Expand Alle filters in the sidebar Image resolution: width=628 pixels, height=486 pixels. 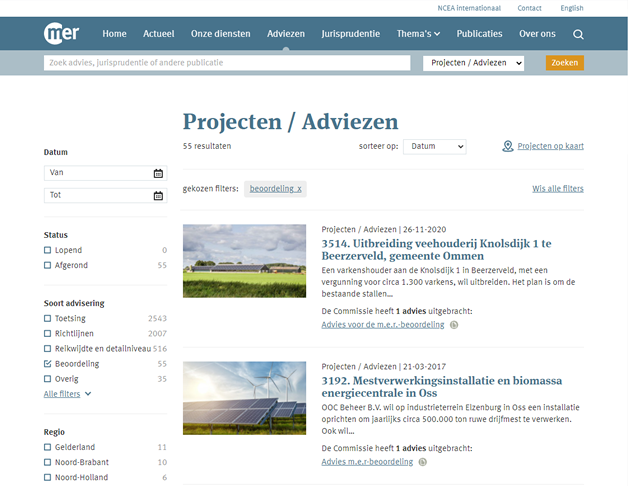click(67, 394)
